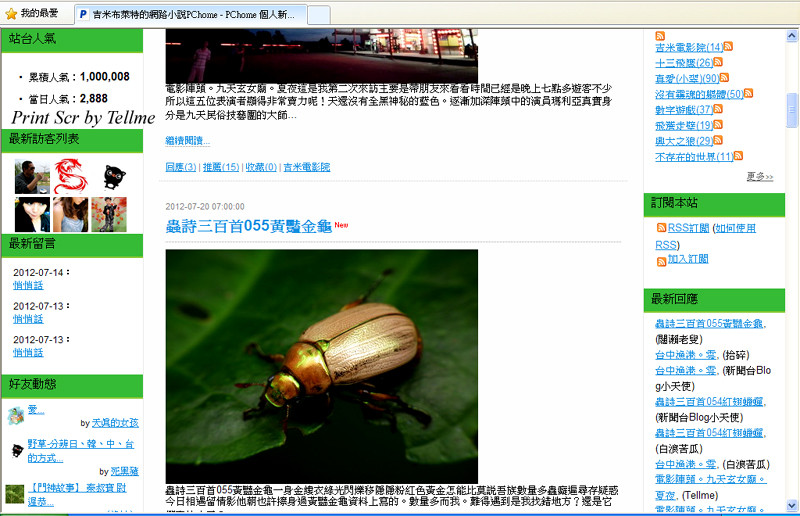
Task: Click the black cat icon beside 野草 post
Action: 17,450
